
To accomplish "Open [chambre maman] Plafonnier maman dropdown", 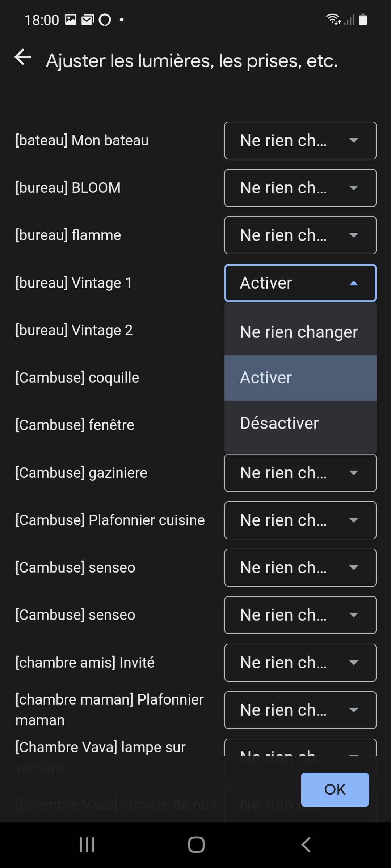I will [300, 710].
